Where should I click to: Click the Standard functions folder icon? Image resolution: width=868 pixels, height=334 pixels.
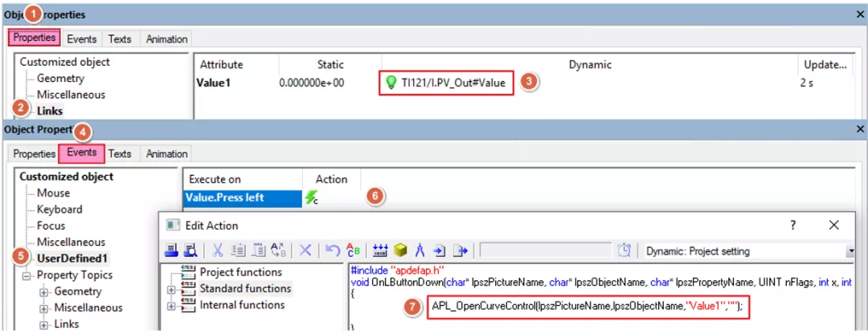(188, 289)
